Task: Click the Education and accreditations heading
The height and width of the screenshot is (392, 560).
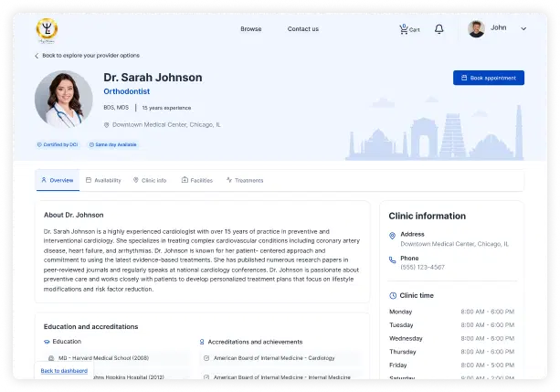Action: coord(90,326)
